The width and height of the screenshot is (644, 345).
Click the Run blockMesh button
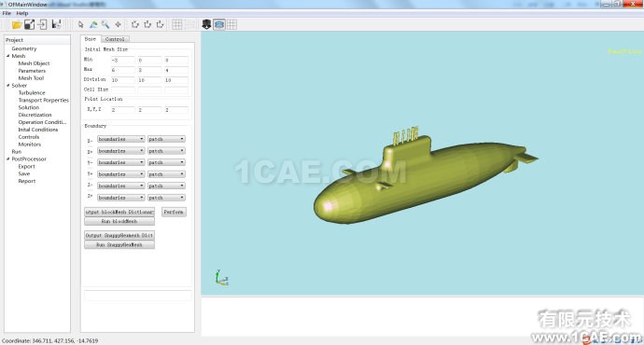119,221
